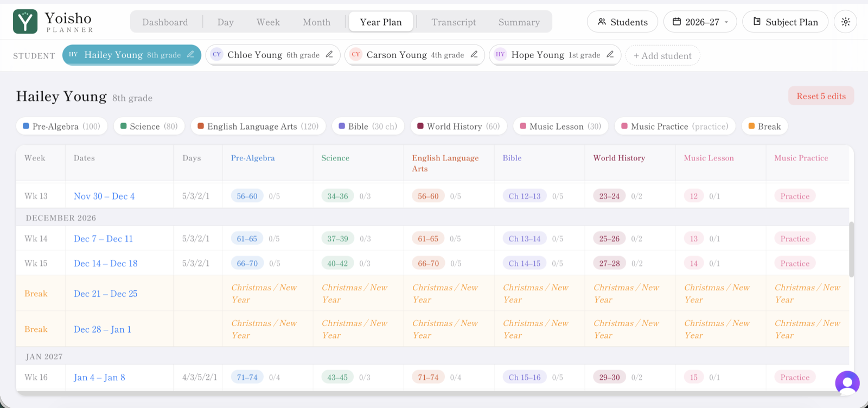Switch to the Day tab
Viewport: 868px width, 408px height.
point(225,22)
